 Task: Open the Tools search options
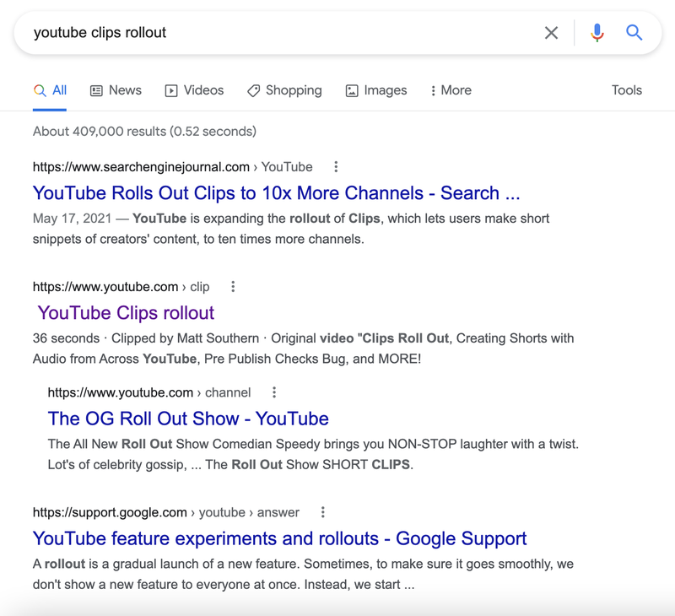click(626, 90)
